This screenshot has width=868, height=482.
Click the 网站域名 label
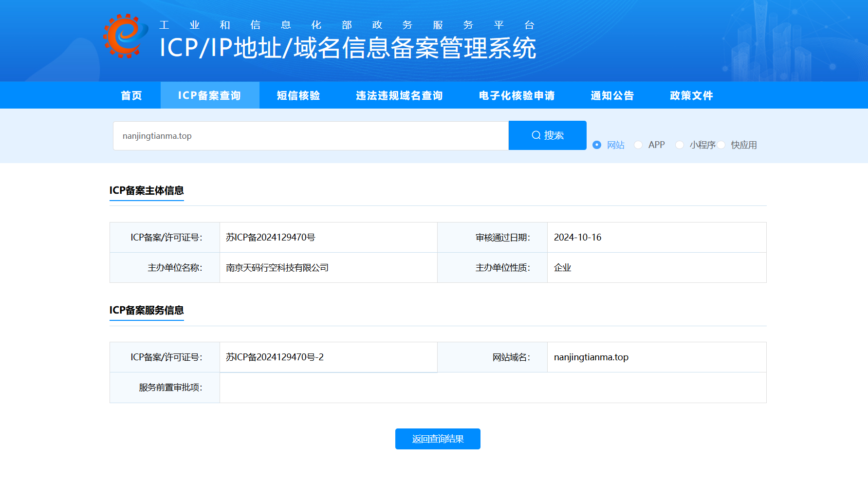(x=511, y=357)
